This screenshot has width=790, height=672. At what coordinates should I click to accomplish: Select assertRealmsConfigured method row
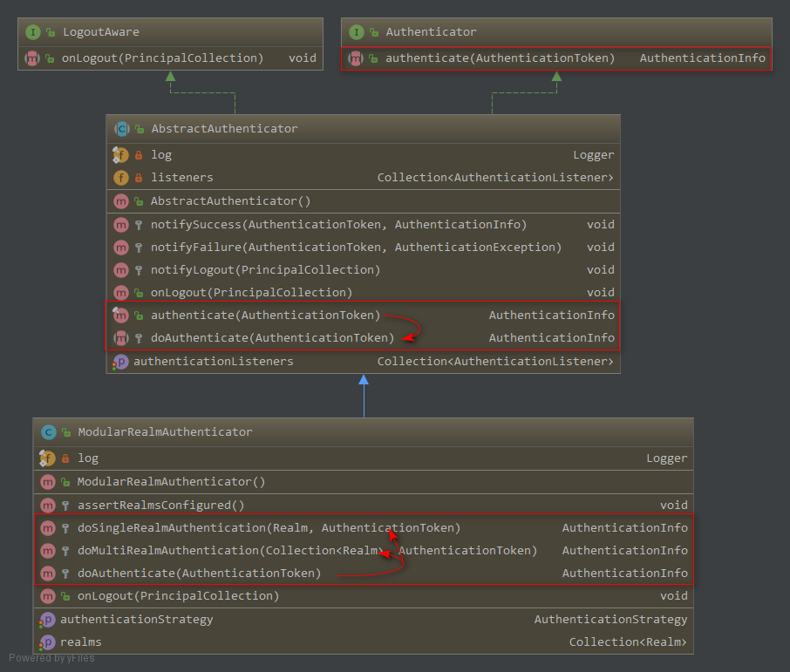[160, 506]
